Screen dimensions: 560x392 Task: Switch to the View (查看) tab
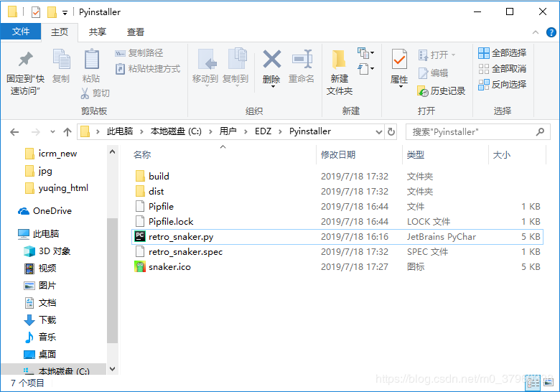[x=136, y=32]
